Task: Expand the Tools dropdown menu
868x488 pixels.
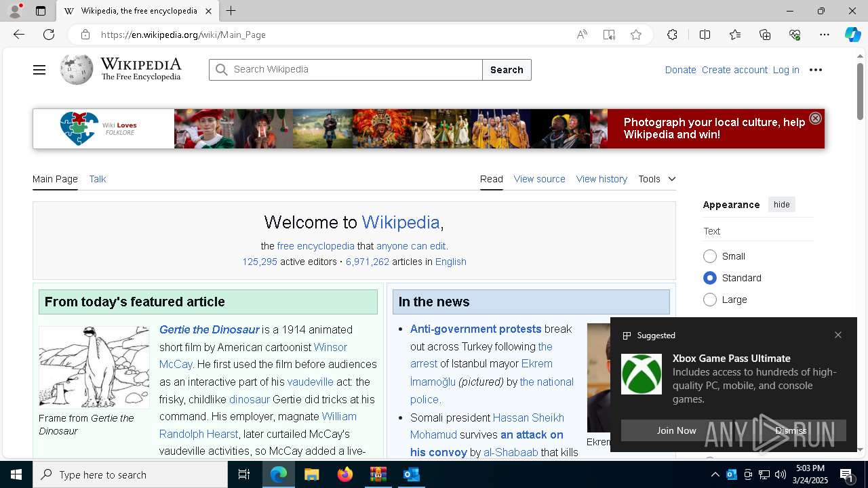Action: [656, 179]
